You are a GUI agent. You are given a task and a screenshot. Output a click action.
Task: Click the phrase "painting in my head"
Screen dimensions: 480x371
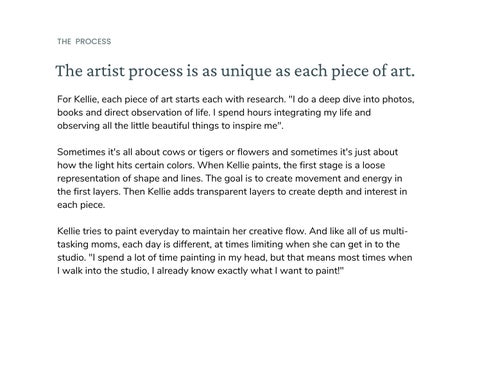pos(224,258)
